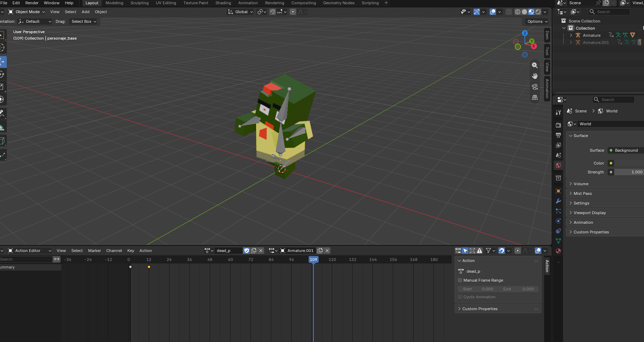Select material preview viewport shading

pos(531,12)
